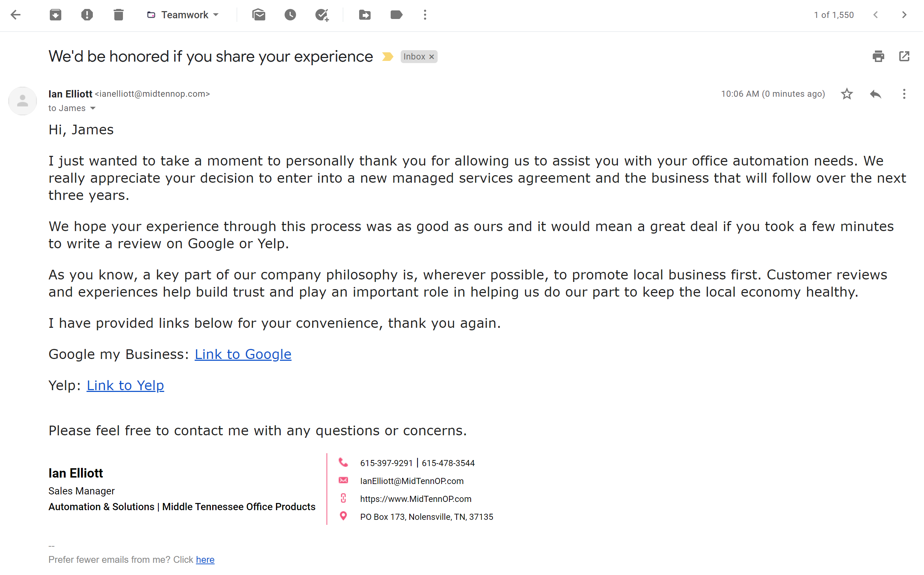The height and width of the screenshot is (575, 924).
Task: Archive this email conversation
Action: click(x=56, y=15)
